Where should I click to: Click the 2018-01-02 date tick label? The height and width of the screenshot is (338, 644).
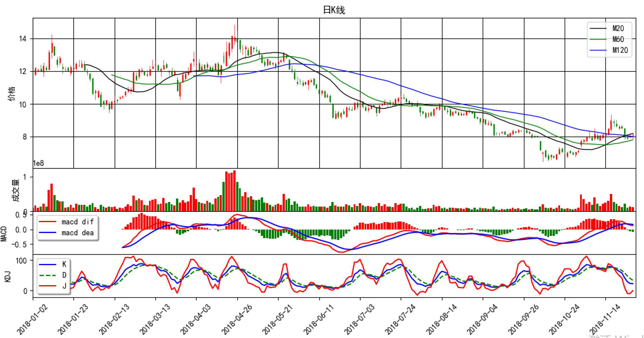coord(33,320)
